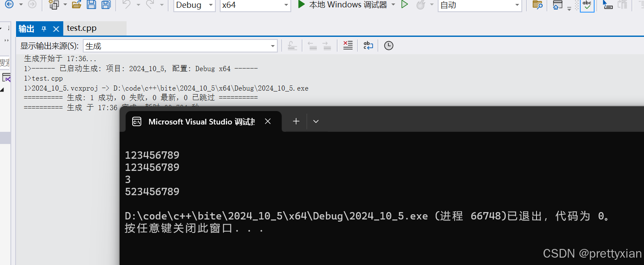Click the hot reload flame icon
Screen dimensions: 644x265
tap(420, 5)
